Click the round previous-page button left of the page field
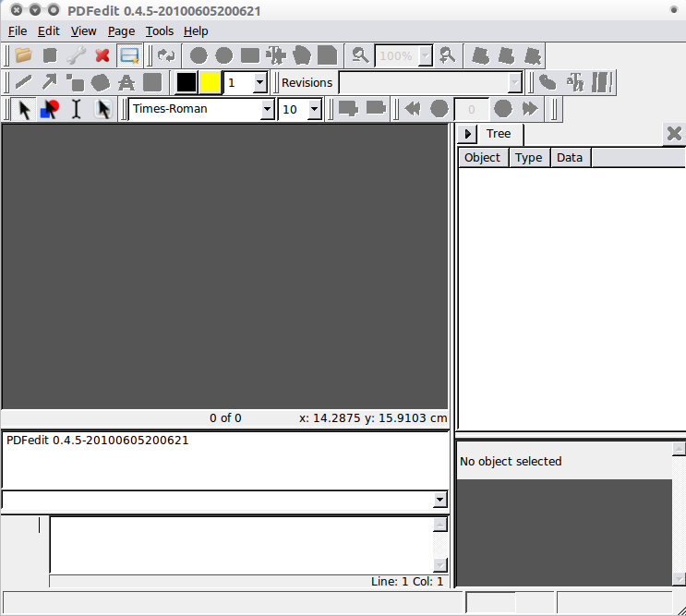The image size is (686, 616). click(439, 108)
